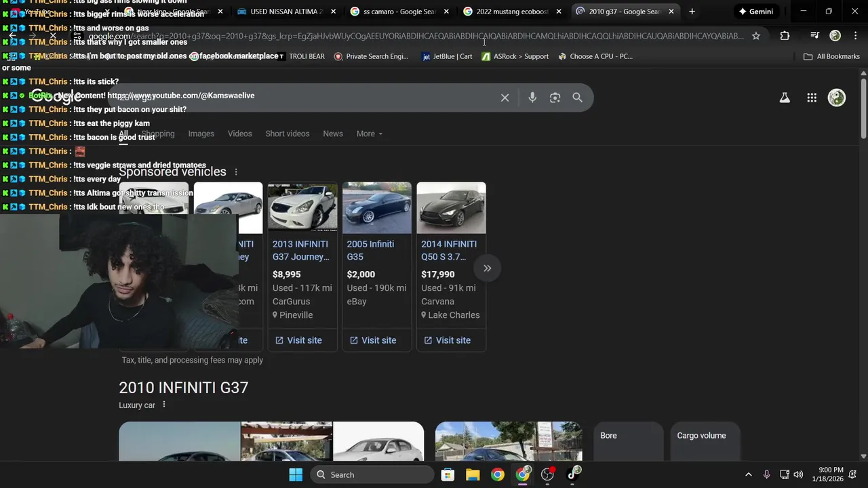
Task: Open Microsoft Store from taskbar
Action: click(448, 474)
